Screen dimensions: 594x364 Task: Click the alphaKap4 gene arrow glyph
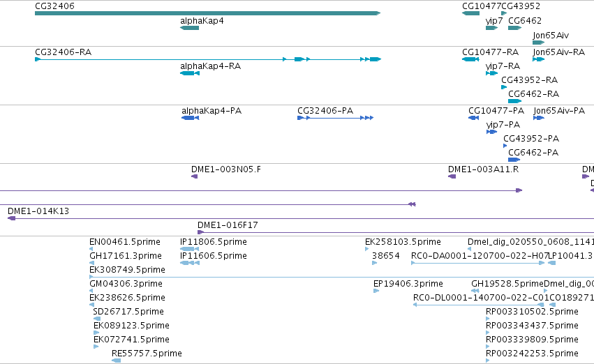click(x=189, y=28)
